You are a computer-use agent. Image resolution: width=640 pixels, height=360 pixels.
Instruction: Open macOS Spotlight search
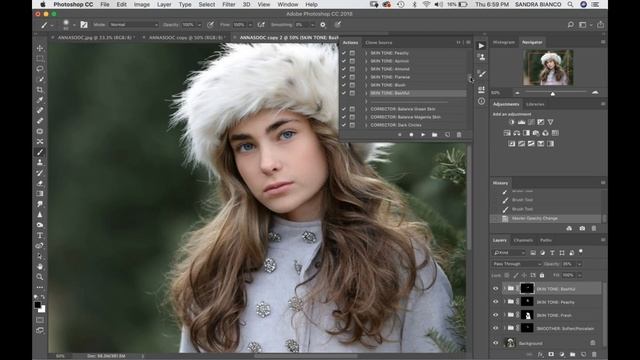570,4
